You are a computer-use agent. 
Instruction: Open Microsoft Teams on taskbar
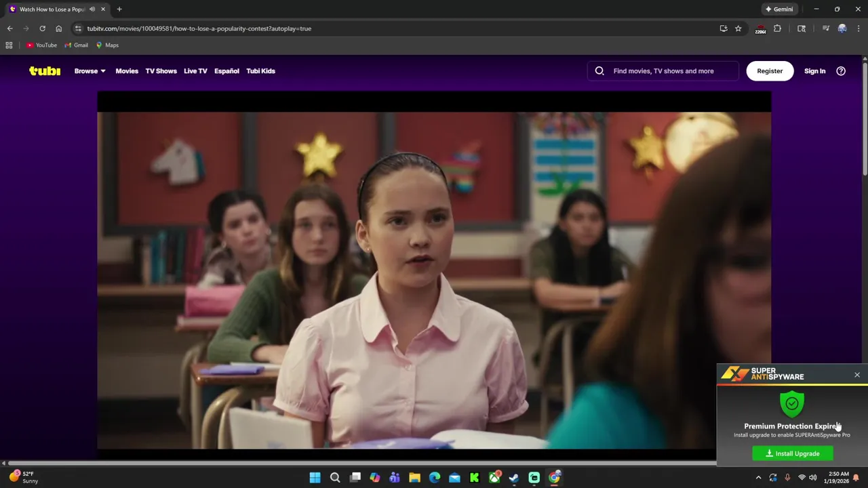pyautogui.click(x=395, y=478)
